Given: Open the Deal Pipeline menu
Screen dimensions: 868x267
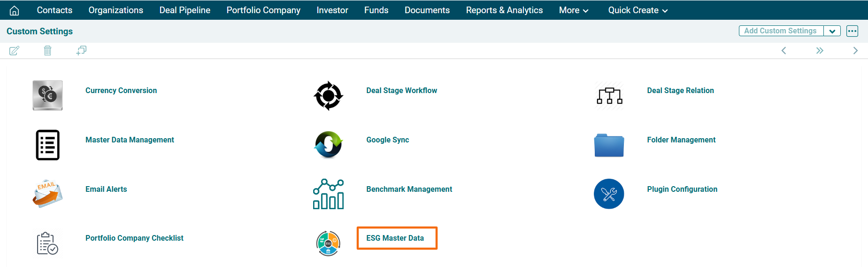Looking at the screenshot, I should (184, 10).
